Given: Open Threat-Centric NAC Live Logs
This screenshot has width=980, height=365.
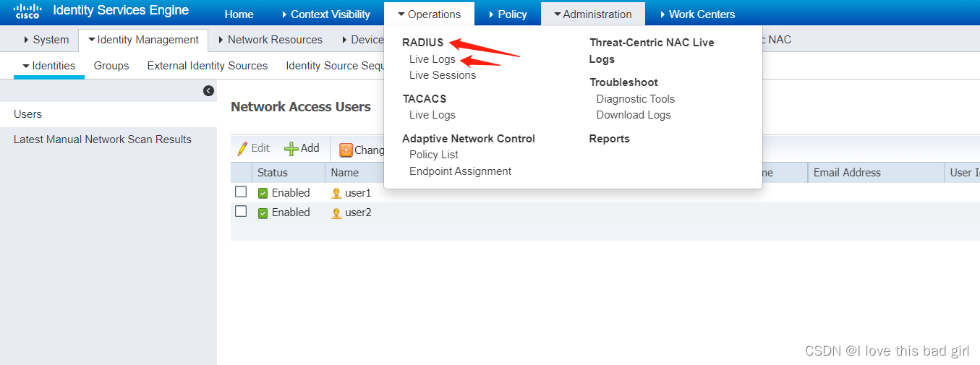Looking at the screenshot, I should tap(652, 51).
